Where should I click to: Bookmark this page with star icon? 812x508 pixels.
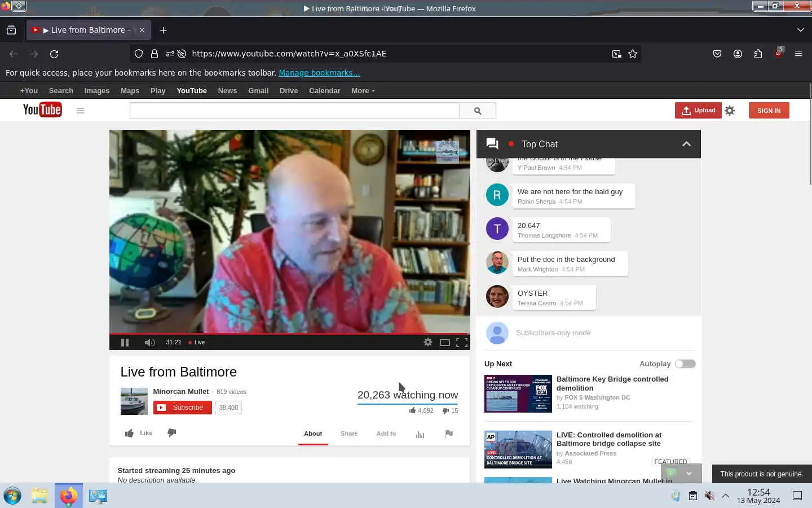(x=633, y=54)
